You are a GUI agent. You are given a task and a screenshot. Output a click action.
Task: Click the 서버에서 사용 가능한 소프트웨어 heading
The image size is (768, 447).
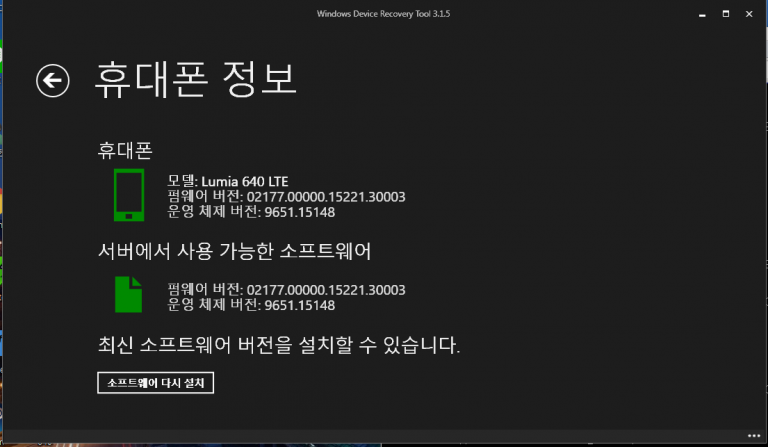(235, 251)
